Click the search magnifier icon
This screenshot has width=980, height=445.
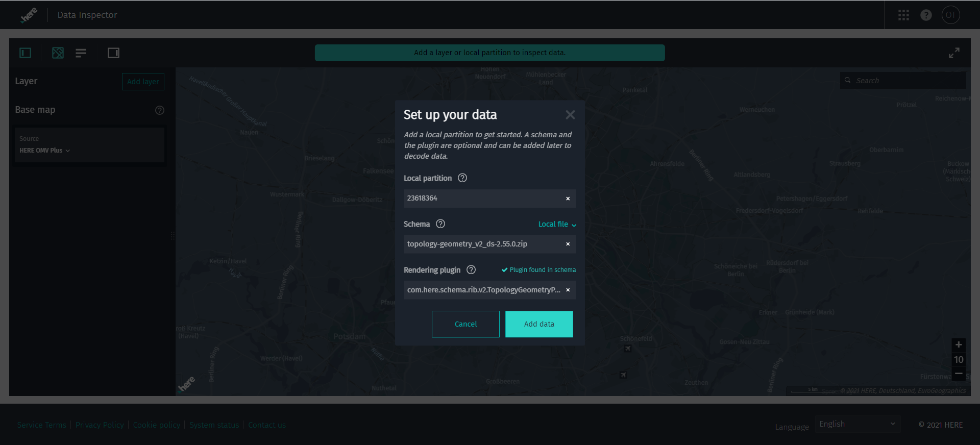click(x=848, y=80)
